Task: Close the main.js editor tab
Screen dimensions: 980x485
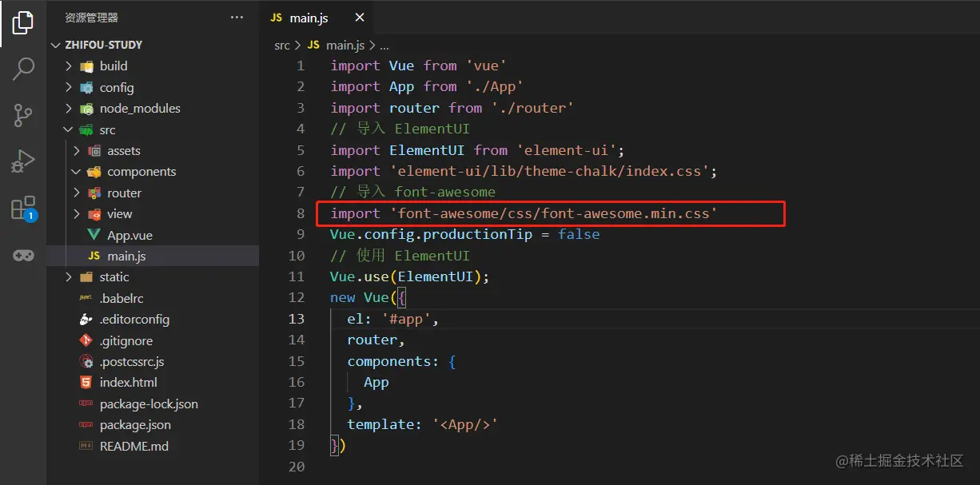Action: pyautogui.click(x=360, y=18)
